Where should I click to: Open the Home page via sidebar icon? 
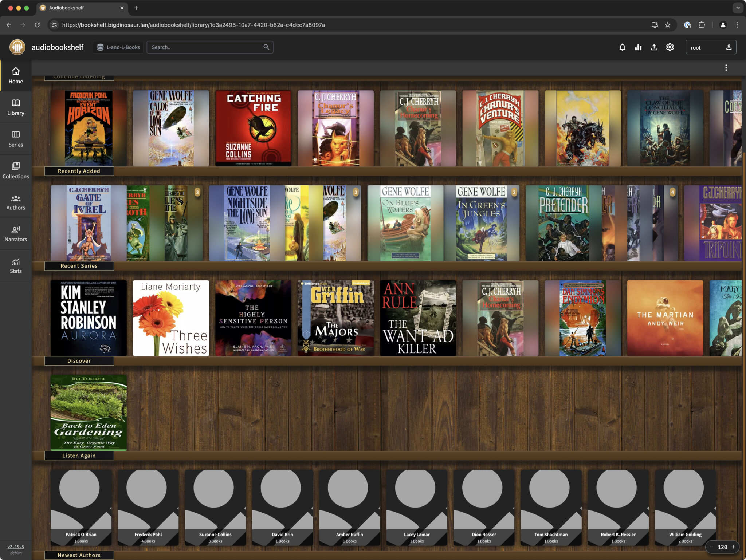pos(16,75)
